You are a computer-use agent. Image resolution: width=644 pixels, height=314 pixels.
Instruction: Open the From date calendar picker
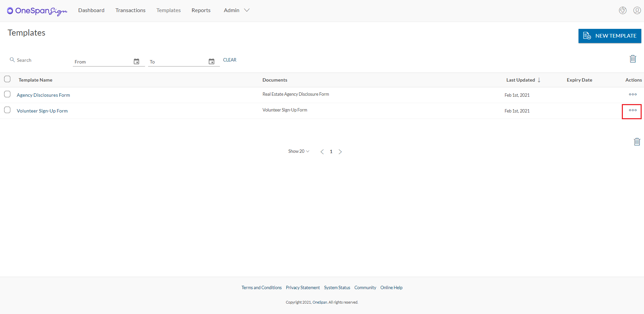[136, 61]
